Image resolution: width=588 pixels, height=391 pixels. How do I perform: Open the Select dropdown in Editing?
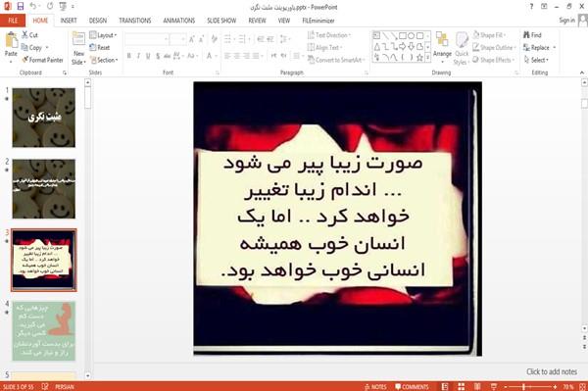click(x=536, y=60)
